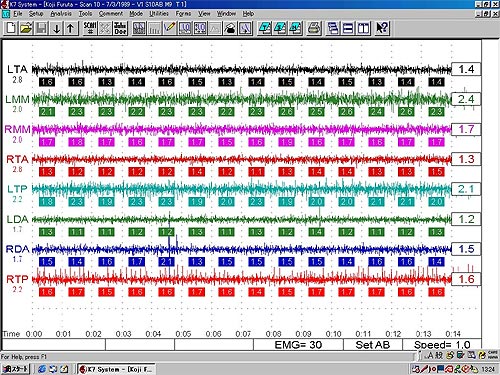The width and height of the screenshot is (500, 375).
Task: Click the LTA average value box showing 1.4
Action: pyautogui.click(x=466, y=69)
